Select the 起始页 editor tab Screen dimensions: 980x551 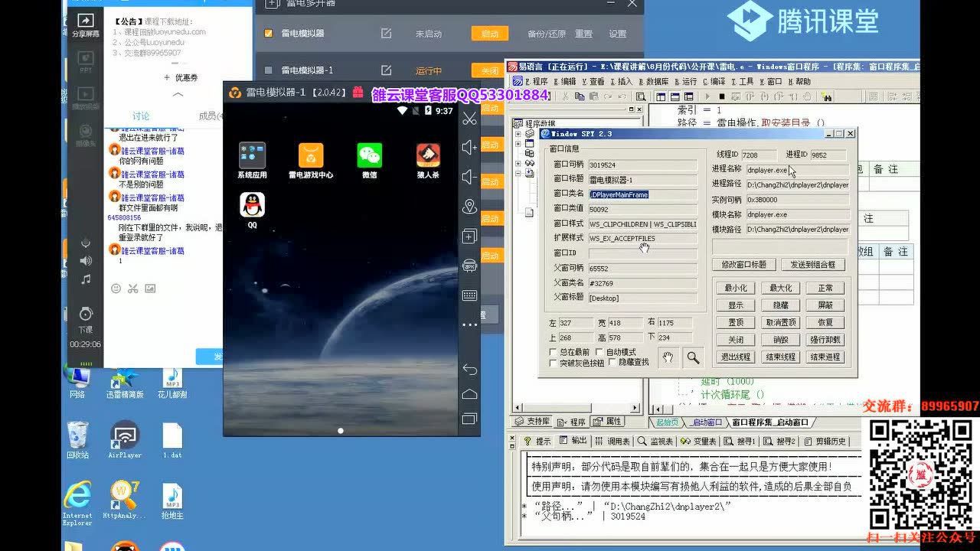(667, 422)
